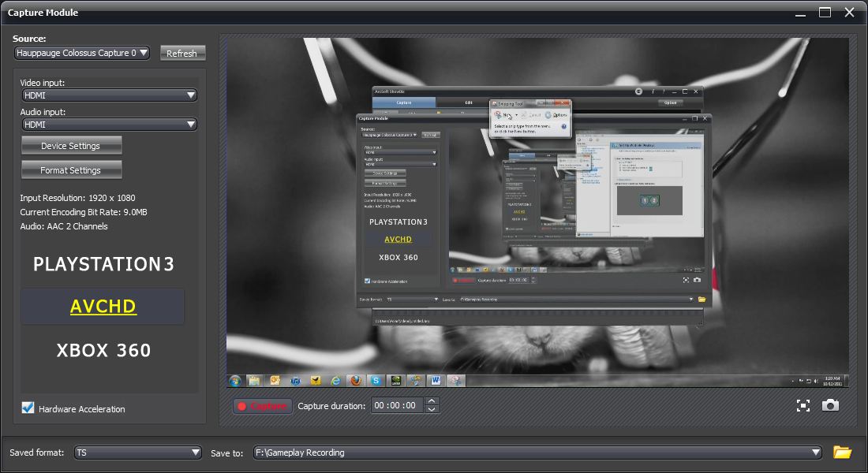This screenshot has width=868, height=473.
Task: Click the Current Encoding Bit Rate 9.0MB text
Action: click(x=84, y=212)
